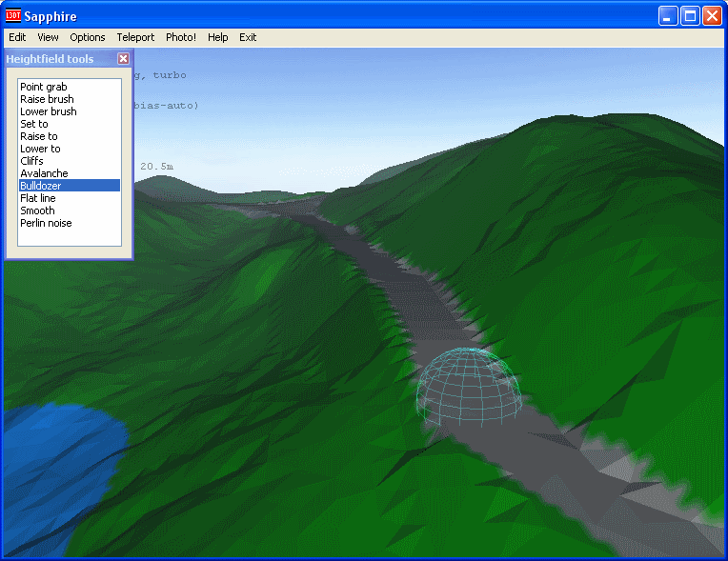Image resolution: width=728 pixels, height=561 pixels.
Task: Open the Help menu
Action: pyautogui.click(x=218, y=37)
